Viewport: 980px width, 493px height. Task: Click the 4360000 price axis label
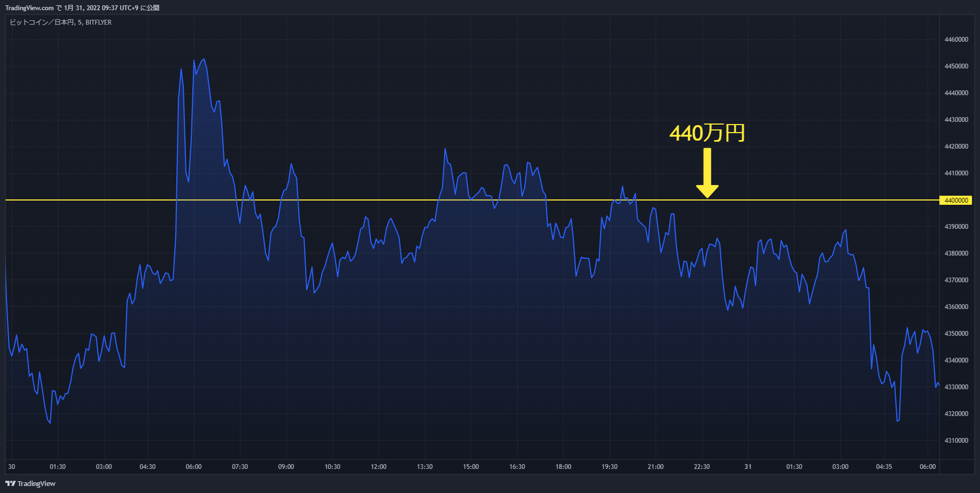tap(956, 307)
